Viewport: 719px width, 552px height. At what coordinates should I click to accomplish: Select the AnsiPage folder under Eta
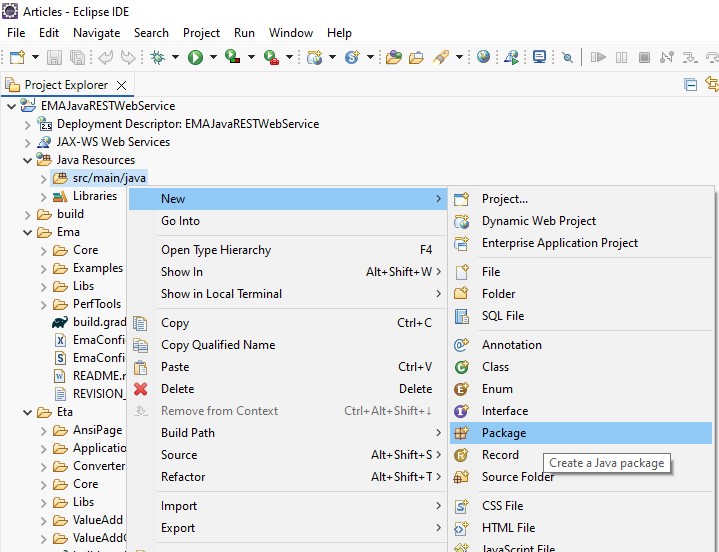tap(97, 430)
